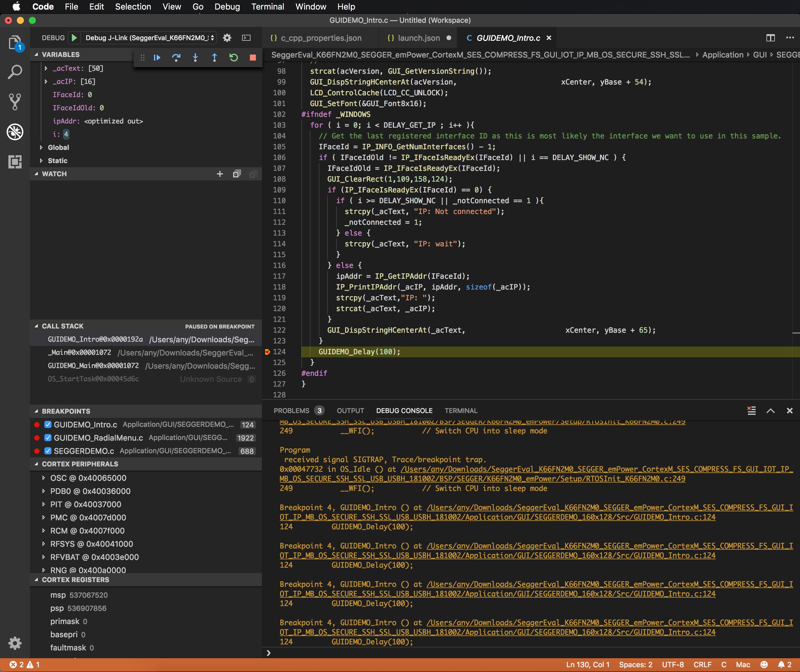The width and height of the screenshot is (800, 672).
Task: Expand the _acText variable
Action: tap(46, 68)
